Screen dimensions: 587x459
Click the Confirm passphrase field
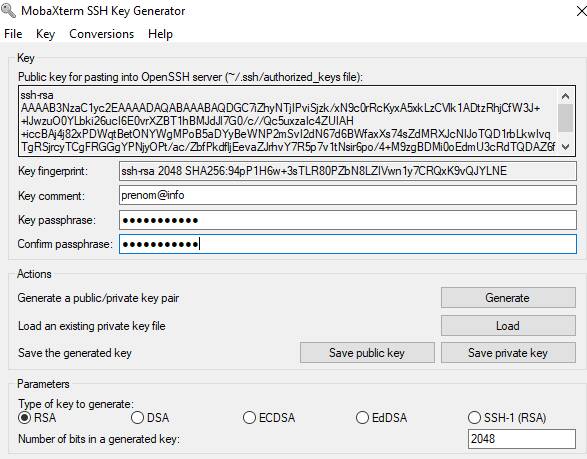tap(348, 244)
